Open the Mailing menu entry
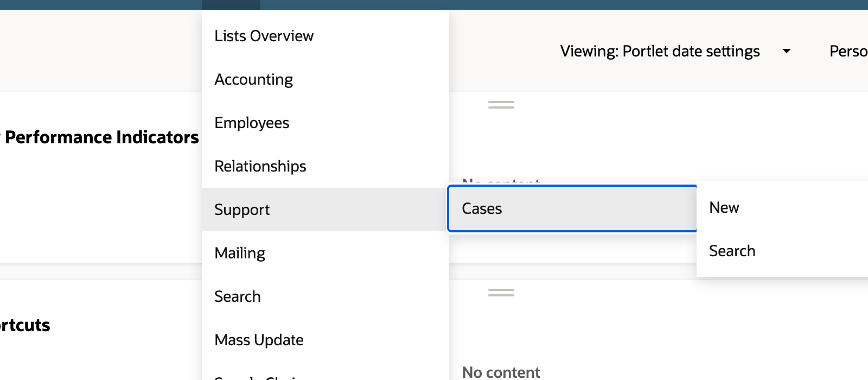 (x=325, y=253)
